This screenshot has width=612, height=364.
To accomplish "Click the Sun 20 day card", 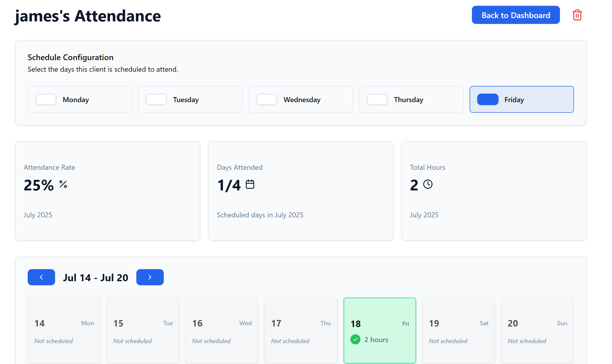I will tap(537, 330).
